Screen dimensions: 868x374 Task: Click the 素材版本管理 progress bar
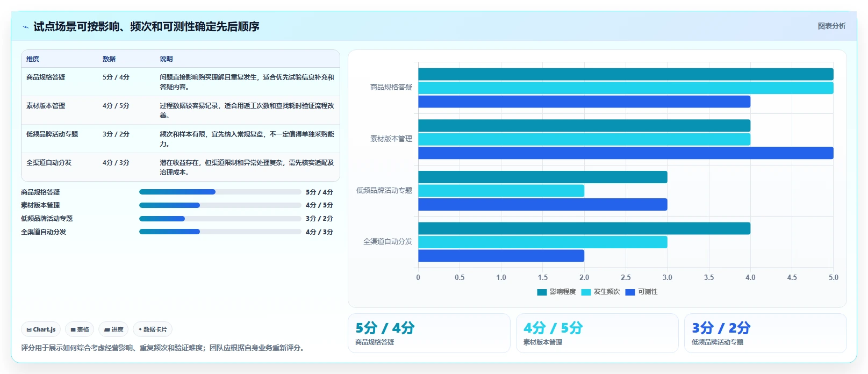220,205
